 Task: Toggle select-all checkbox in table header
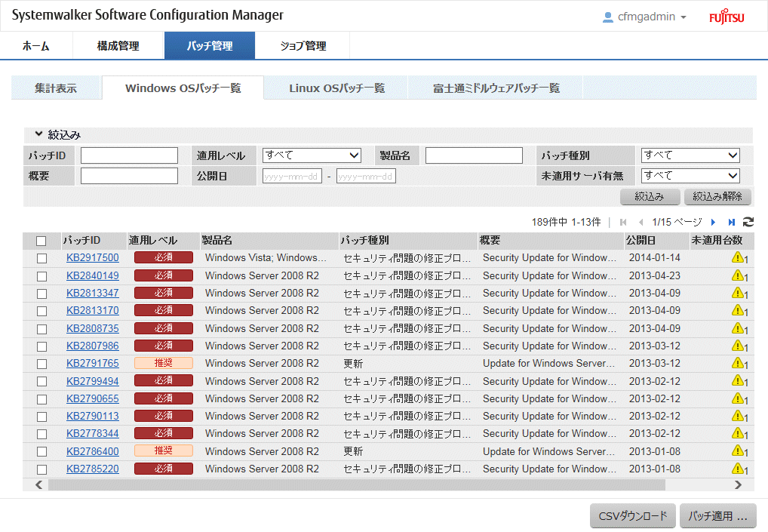pyautogui.click(x=41, y=241)
